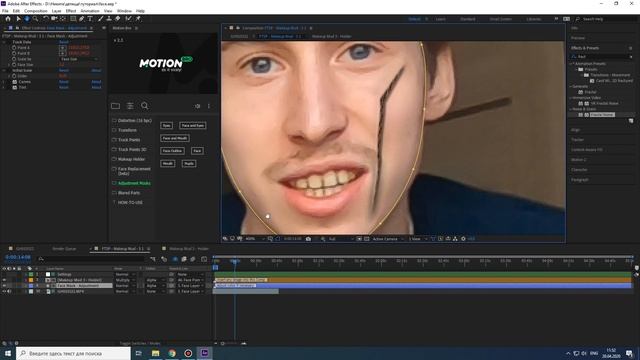Open Multiply blend mode dropdown
The width and height of the screenshot is (640, 360).
point(124,280)
